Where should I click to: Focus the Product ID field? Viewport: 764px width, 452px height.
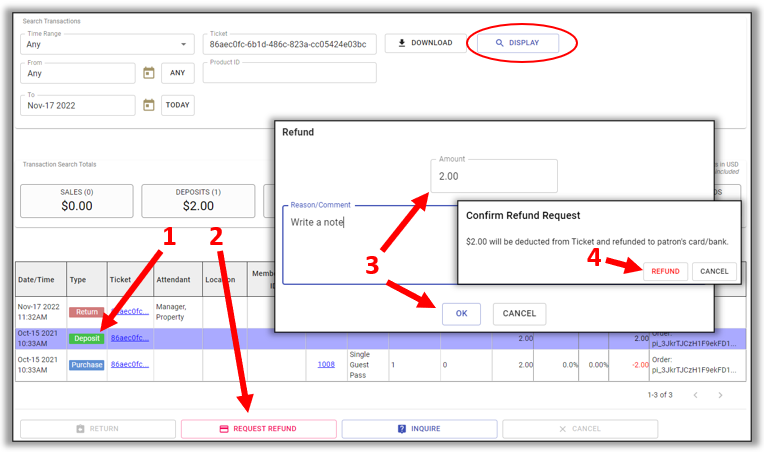290,74
